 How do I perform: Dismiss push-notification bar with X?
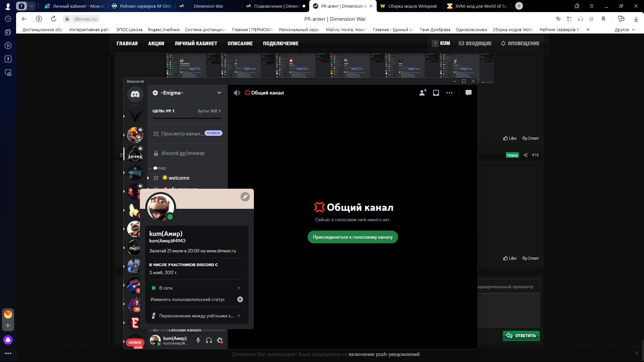[x=636, y=353]
